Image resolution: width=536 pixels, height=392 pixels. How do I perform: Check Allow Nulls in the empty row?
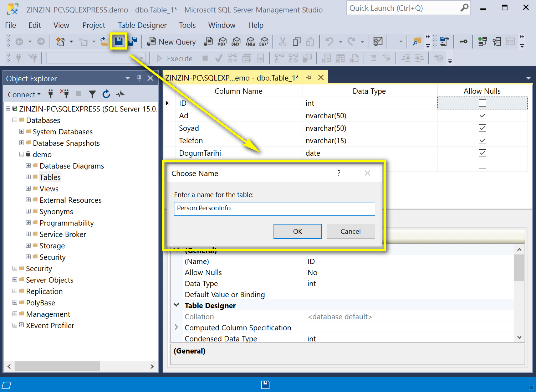(x=483, y=165)
